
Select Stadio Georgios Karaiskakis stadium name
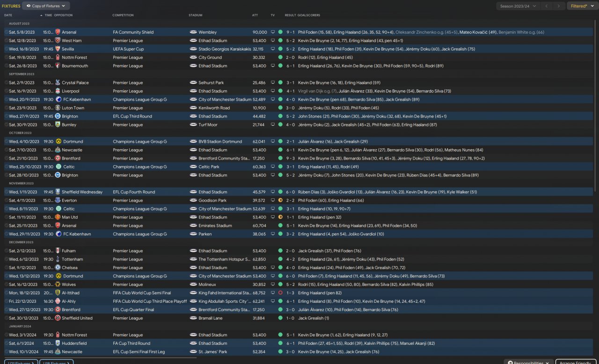click(x=225, y=49)
